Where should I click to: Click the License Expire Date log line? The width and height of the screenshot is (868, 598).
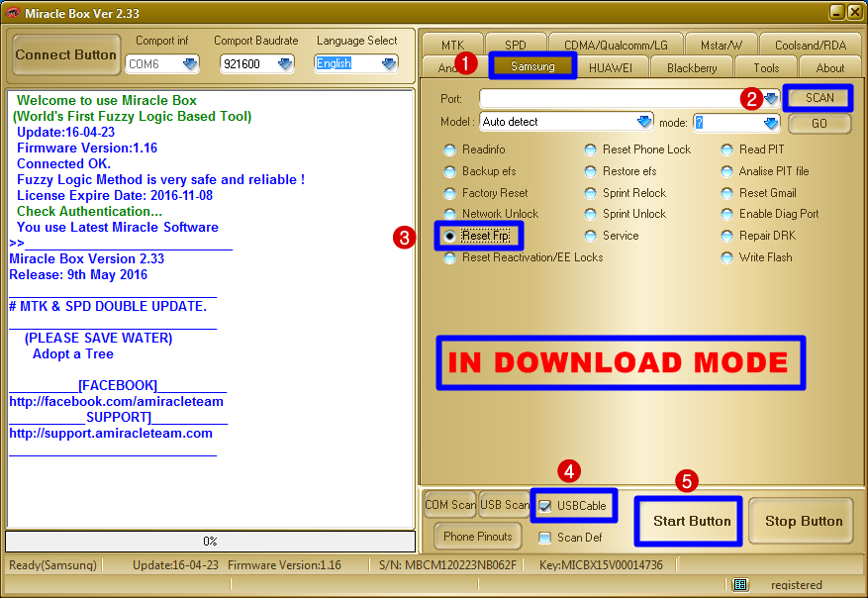tap(115, 195)
